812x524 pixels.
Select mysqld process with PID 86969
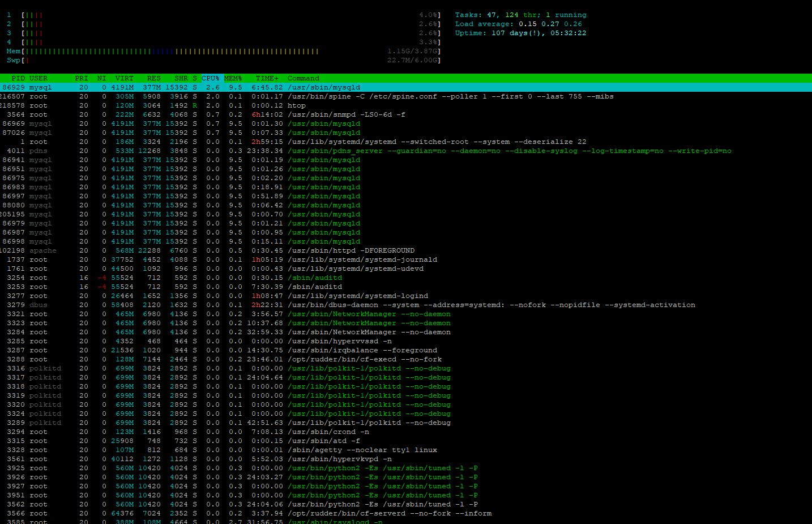406,123
